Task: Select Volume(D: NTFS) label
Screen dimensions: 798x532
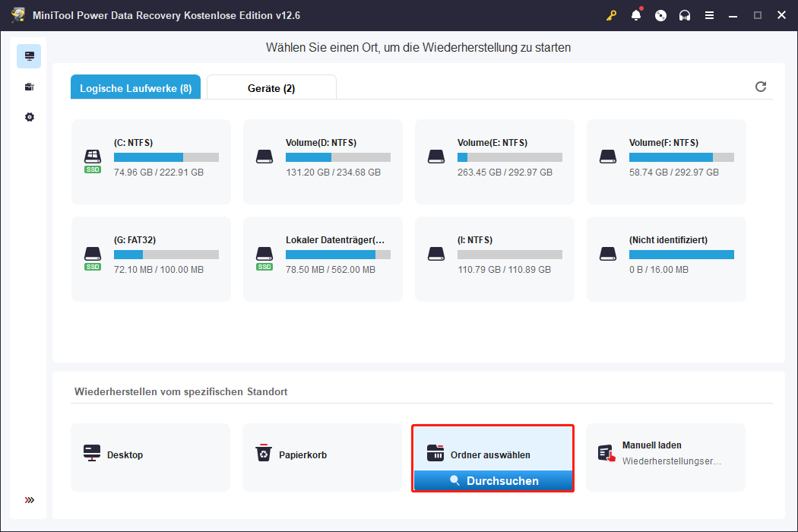Action: pyautogui.click(x=321, y=143)
